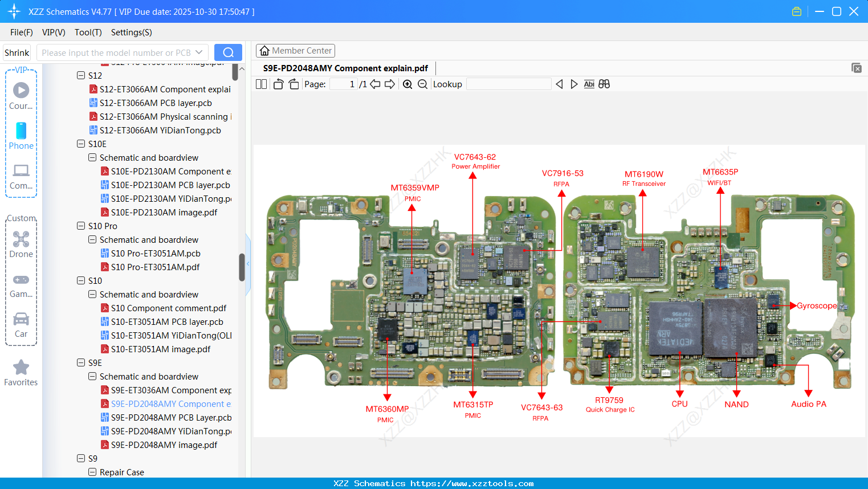This screenshot has width=868, height=489.
Task: Click the Member Center button
Action: click(295, 51)
